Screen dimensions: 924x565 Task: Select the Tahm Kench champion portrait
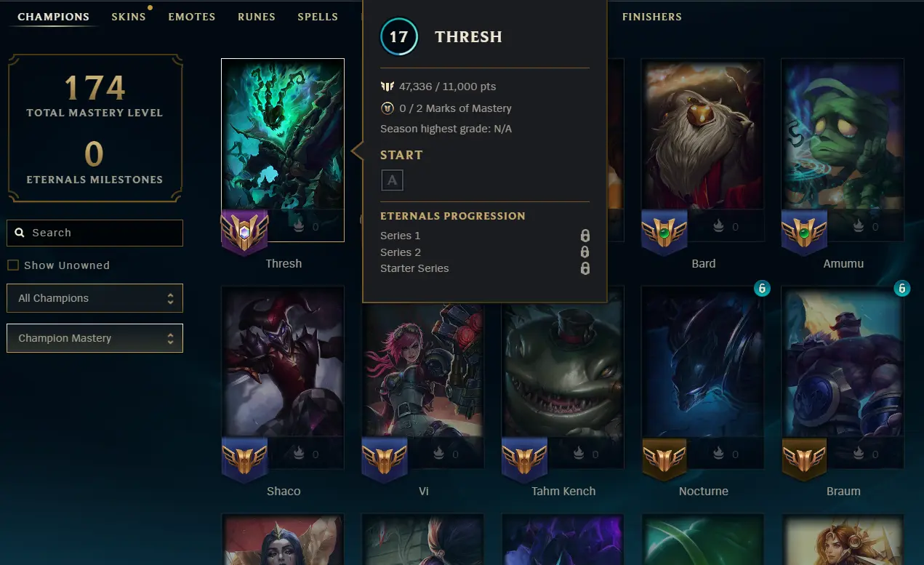(x=563, y=361)
